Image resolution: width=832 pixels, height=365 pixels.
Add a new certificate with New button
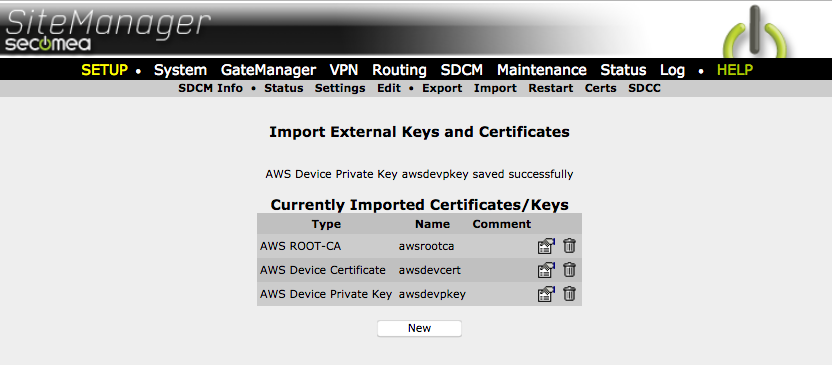[x=419, y=328]
